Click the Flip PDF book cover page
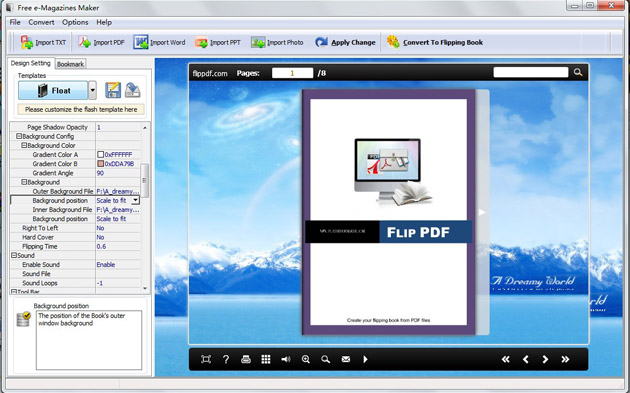Image resolution: width=630 pixels, height=393 pixels. pos(389,212)
